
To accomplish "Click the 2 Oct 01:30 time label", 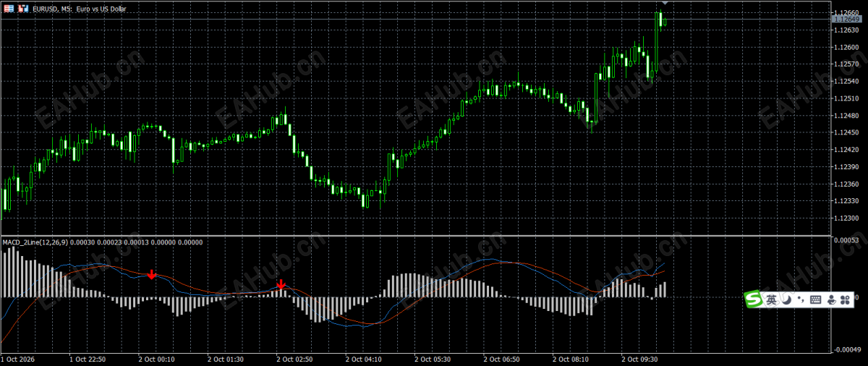I will (x=226, y=359).
